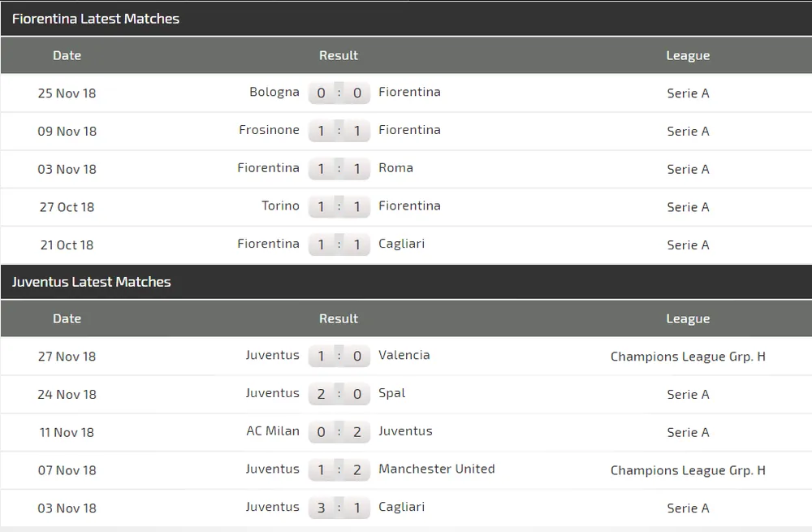Viewport: 812px width, 532px height.
Task: Open Manchester United team link
Action: tap(436, 469)
